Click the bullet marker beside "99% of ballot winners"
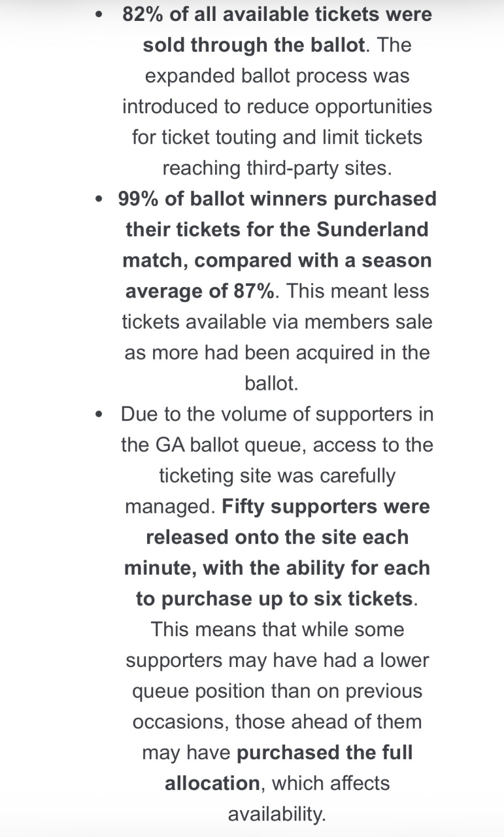This screenshot has width=504, height=837. tap(99, 199)
